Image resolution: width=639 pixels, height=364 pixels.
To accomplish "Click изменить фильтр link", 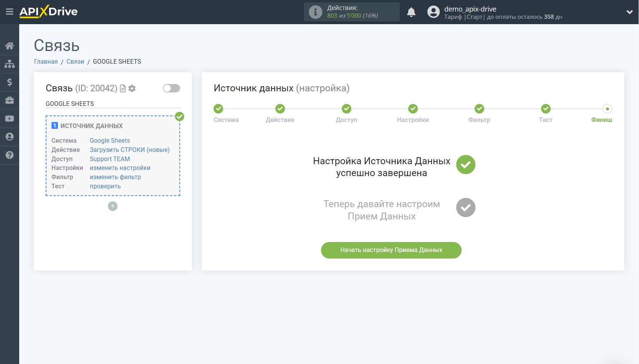I will point(115,177).
